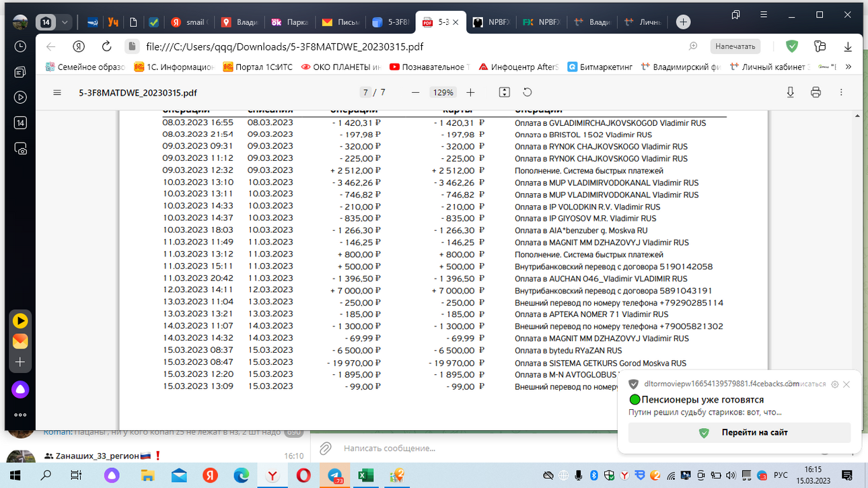This screenshot has height=488, width=868.
Task: Click Перейти на сайт in notification
Action: click(739, 433)
